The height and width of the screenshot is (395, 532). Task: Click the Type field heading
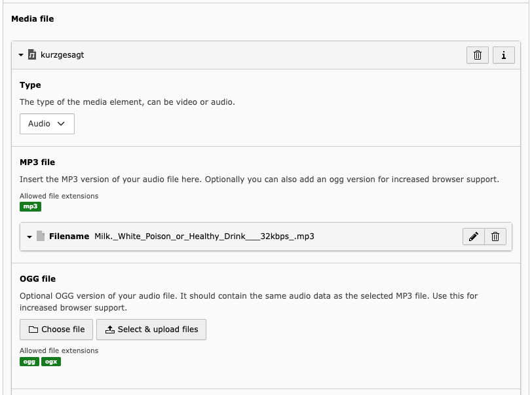[30, 85]
